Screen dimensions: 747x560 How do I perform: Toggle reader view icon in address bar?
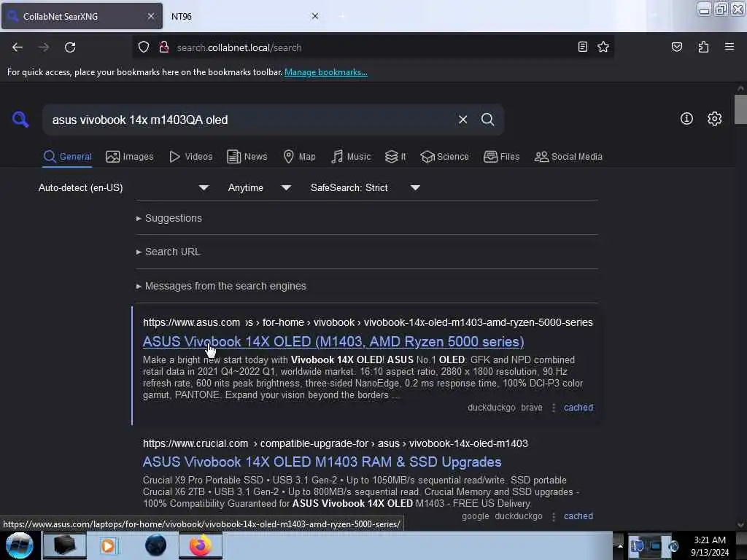[582, 47]
